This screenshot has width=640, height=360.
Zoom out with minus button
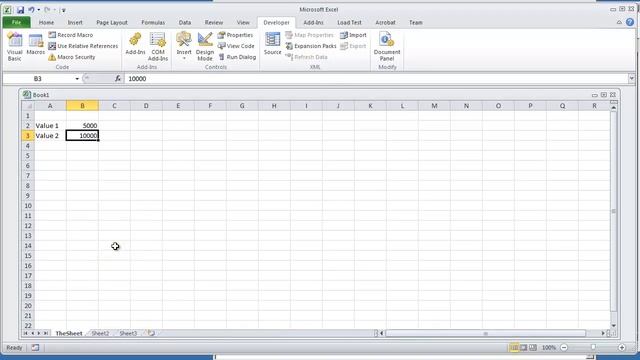[x=564, y=348]
